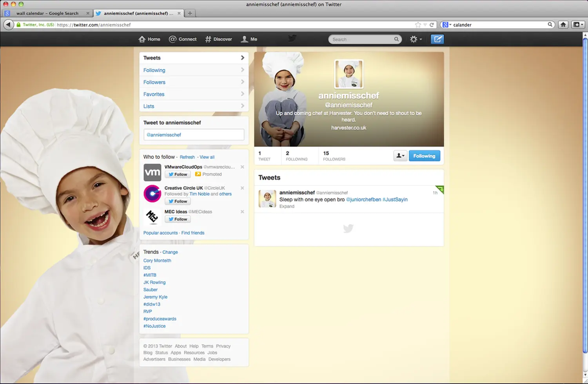
Task: View the 2 Following count
Action: 297,156
